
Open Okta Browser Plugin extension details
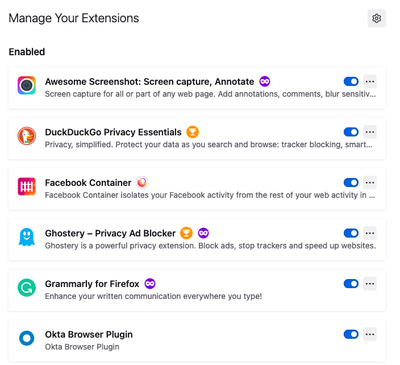tap(197, 341)
